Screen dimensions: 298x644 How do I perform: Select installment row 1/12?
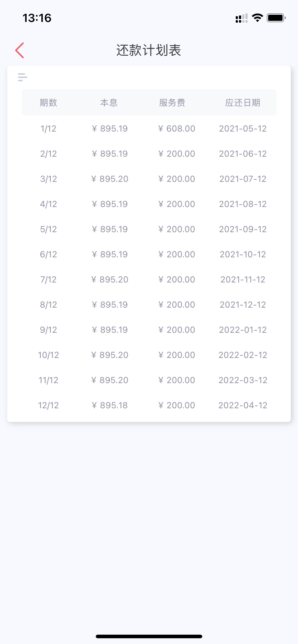tap(149, 129)
